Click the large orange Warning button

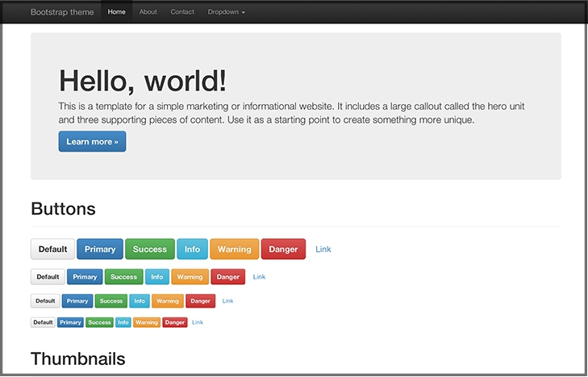point(235,249)
